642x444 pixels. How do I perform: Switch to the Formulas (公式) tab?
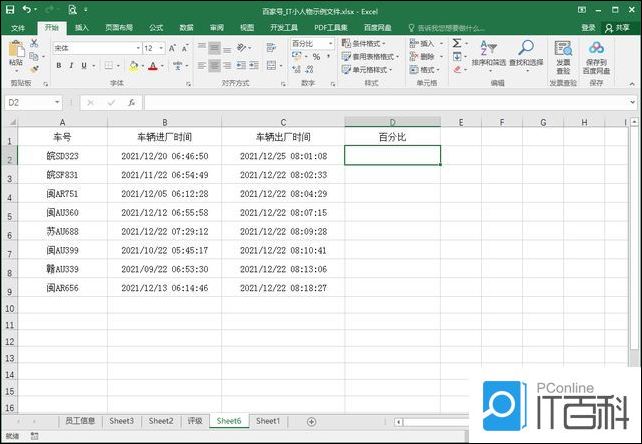tap(156, 27)
